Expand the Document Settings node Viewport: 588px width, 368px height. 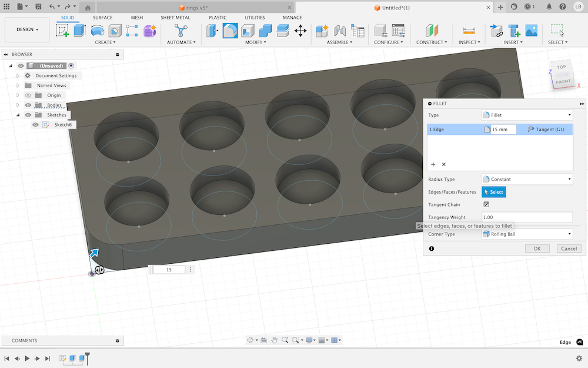(x=18, y=75)
